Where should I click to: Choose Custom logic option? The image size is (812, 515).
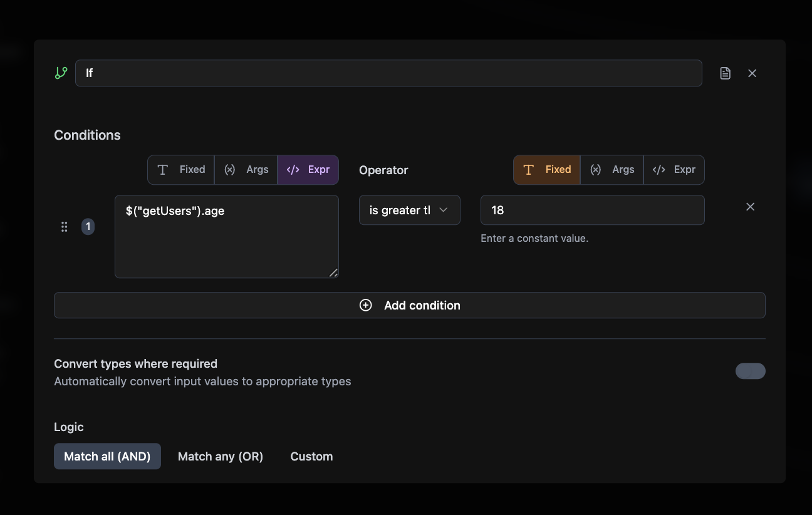pyautogui.click(x=311, y=456)
